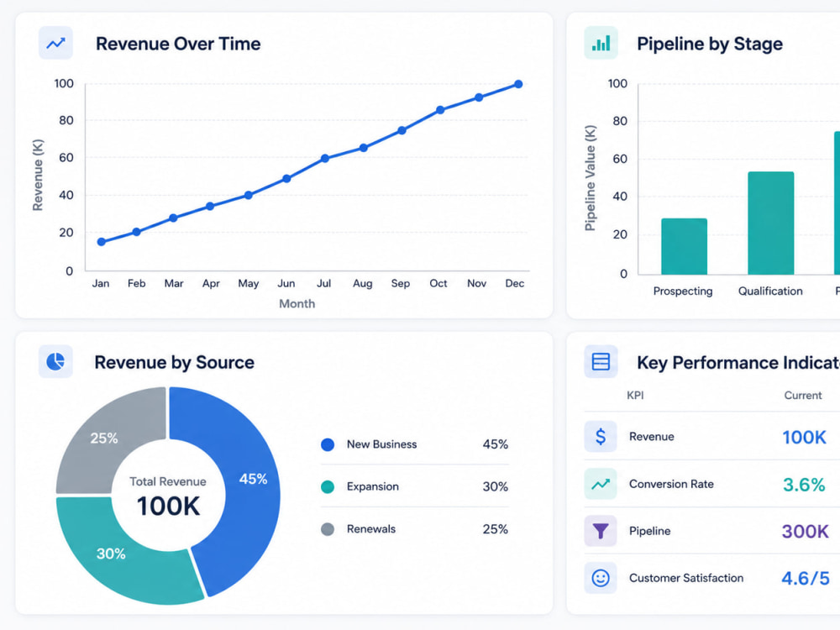
Task: Click the 'Pipeline by Stage' card title
Action: (710, 44)
